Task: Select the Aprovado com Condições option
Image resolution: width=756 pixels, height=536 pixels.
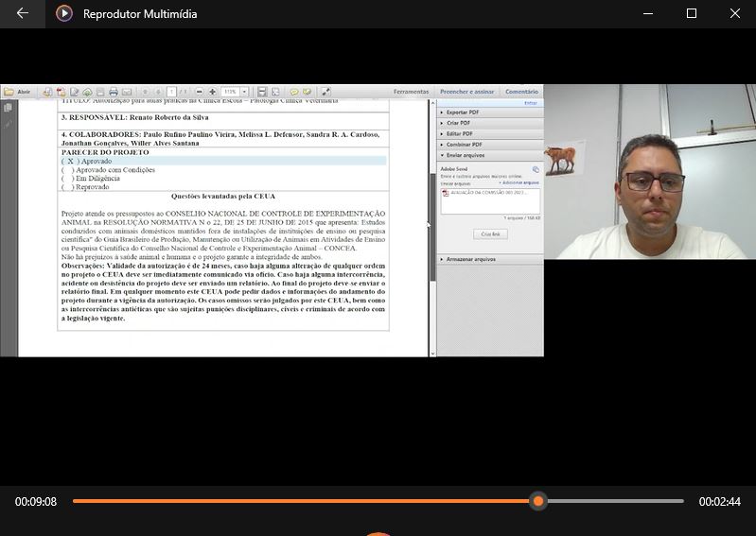Action: pos(108,169)
